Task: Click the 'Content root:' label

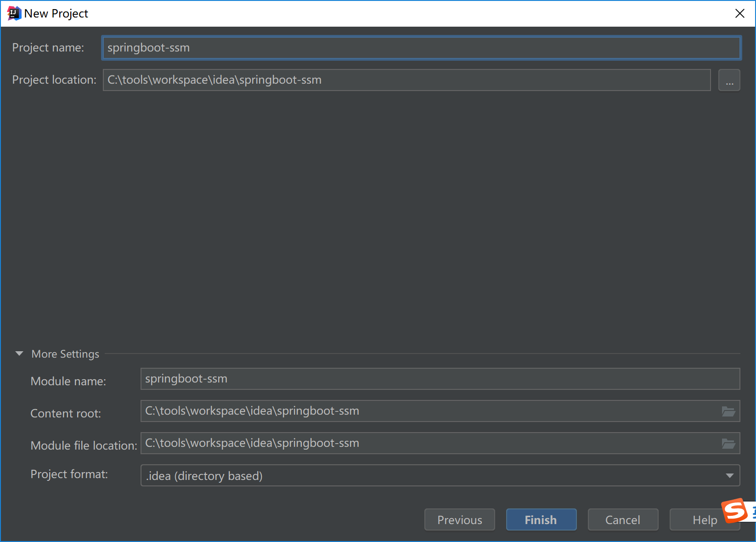Action: click(x=66, y=413)
